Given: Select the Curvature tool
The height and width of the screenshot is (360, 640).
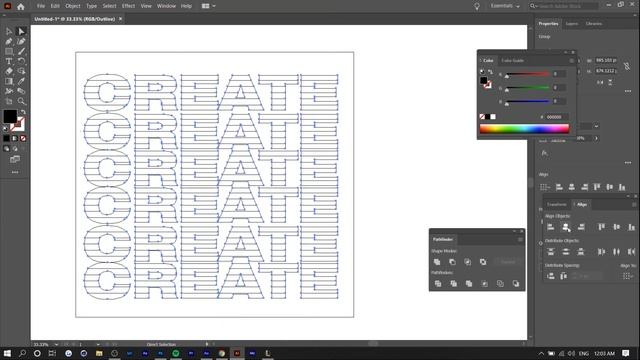Looking at the screenshot, I should pos(21,41).
